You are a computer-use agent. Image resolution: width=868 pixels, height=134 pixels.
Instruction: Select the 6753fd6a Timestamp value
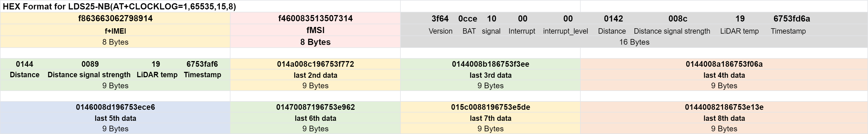[791, 19]
